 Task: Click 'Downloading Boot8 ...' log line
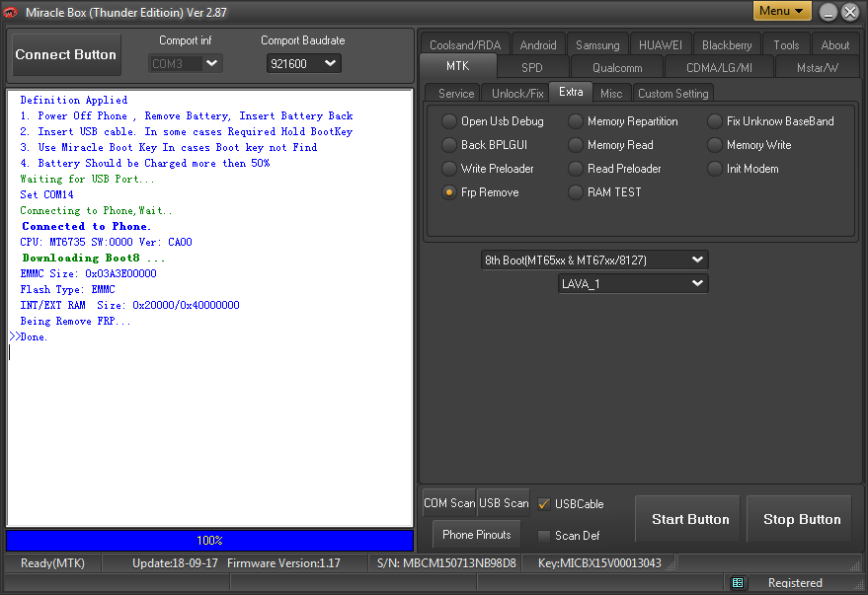[94, 258]
